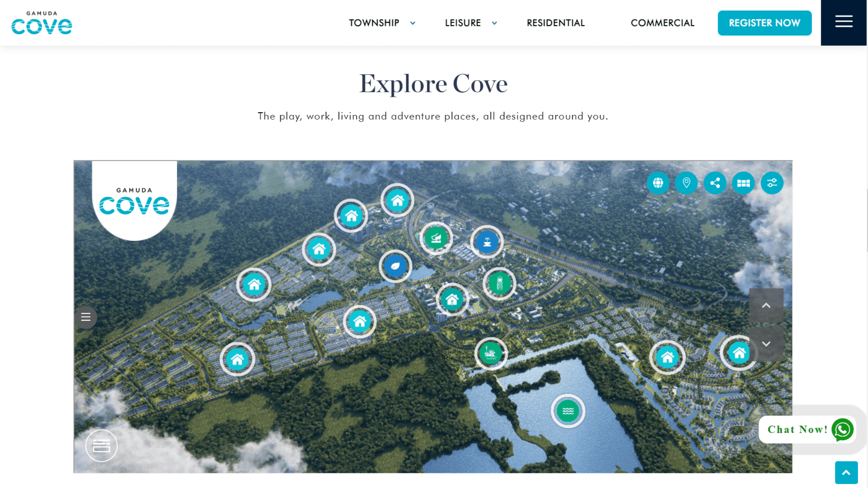The height and width of the screenshot is (488, 868).
Task: Click the share icon on map
Action: (715, 182)
